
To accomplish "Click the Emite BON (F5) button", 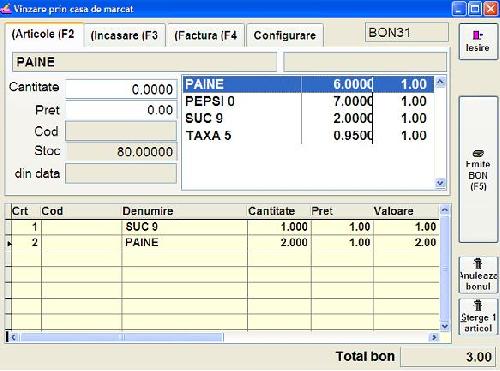I will pos(478,169).
